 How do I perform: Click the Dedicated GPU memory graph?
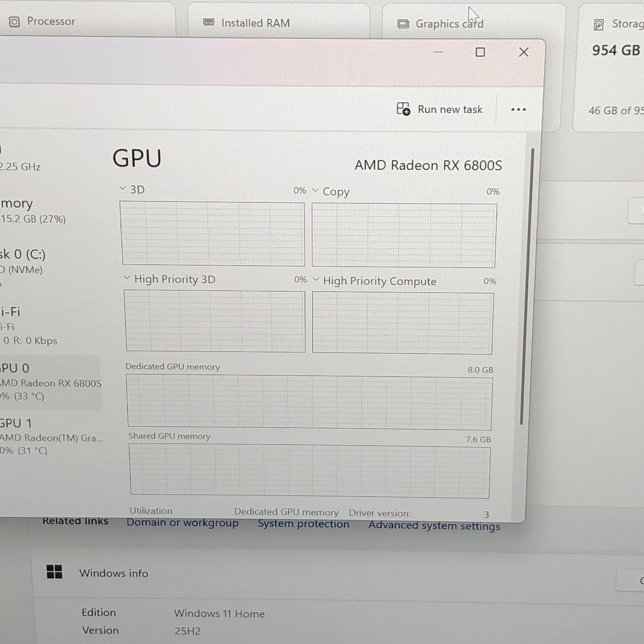(309, 402)
